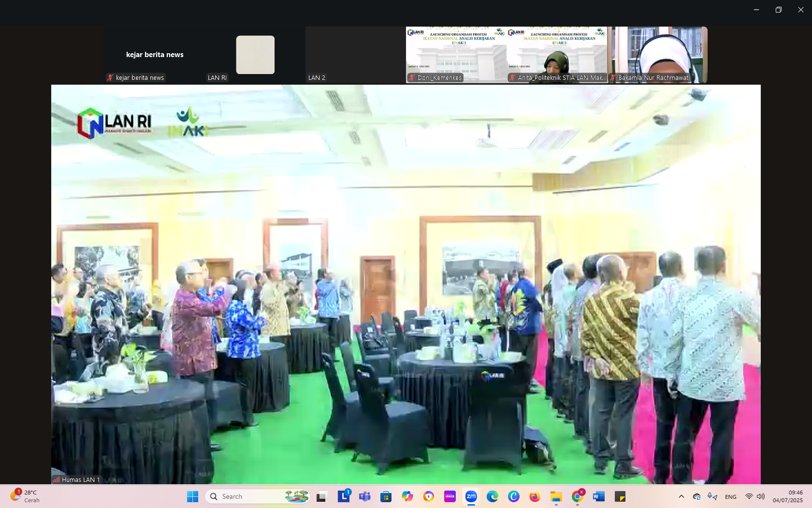Open the volume control in system tray
The width and height of the screenshot is (812, 508).
(x=761, y=496)
